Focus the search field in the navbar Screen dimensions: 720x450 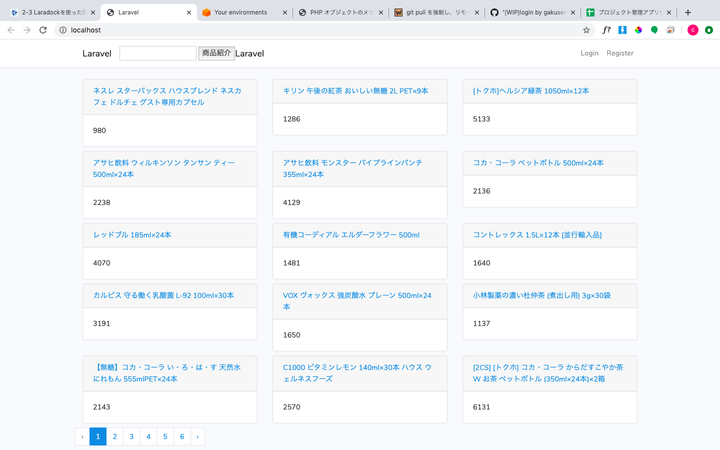tap(158, 53)
